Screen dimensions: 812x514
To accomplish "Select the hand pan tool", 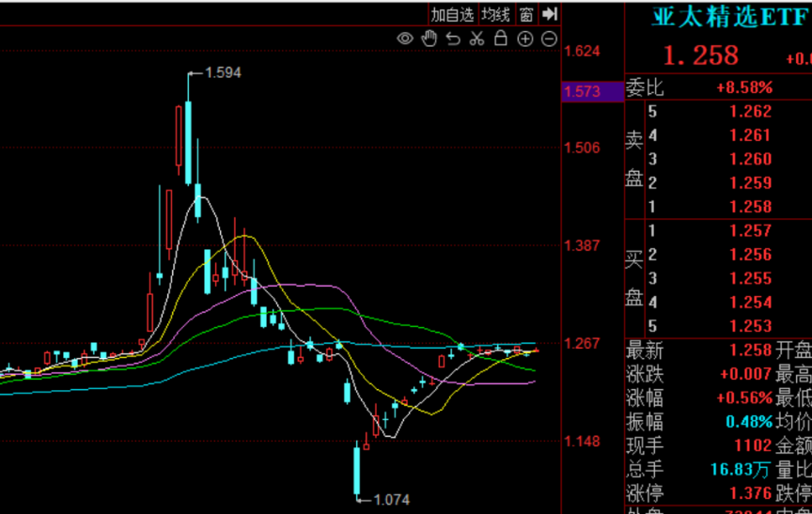I will pos(429,39).
